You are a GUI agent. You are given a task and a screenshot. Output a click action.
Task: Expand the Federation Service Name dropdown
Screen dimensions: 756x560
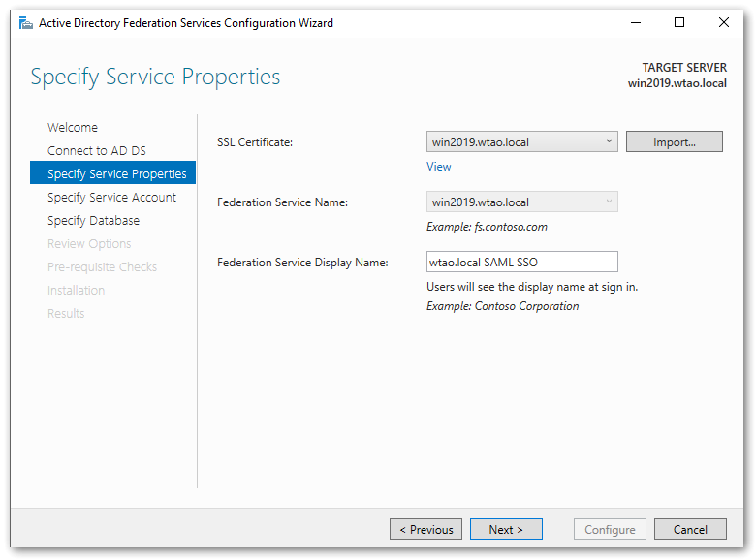521,202
